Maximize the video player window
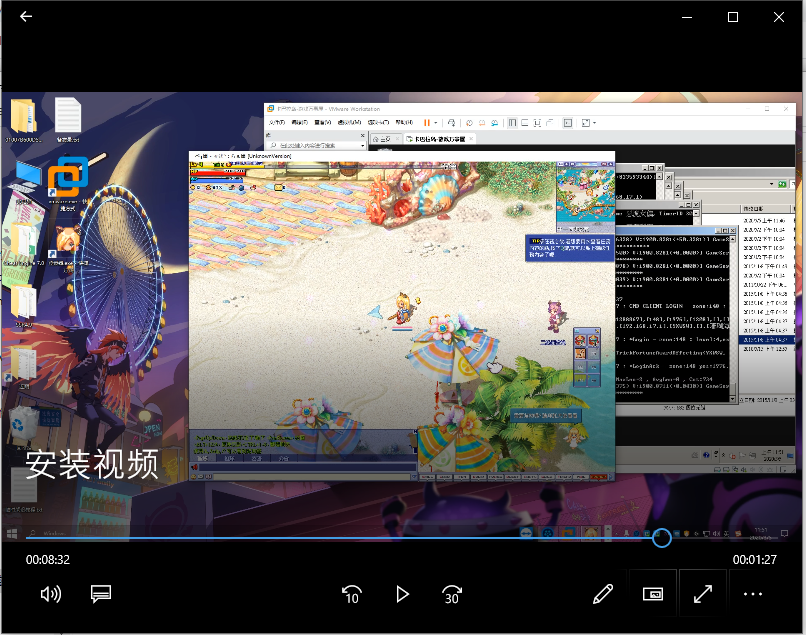The image size is (806, 635). [733, 17]
